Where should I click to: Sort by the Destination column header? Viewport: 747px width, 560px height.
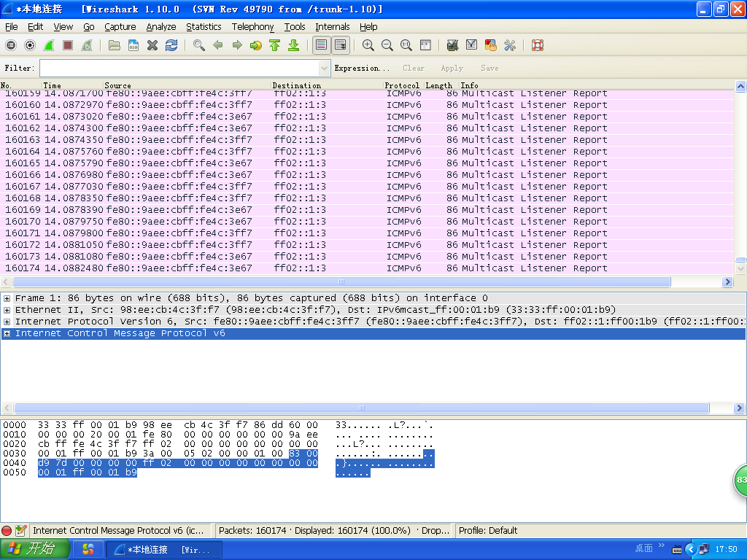pos(327,85)
